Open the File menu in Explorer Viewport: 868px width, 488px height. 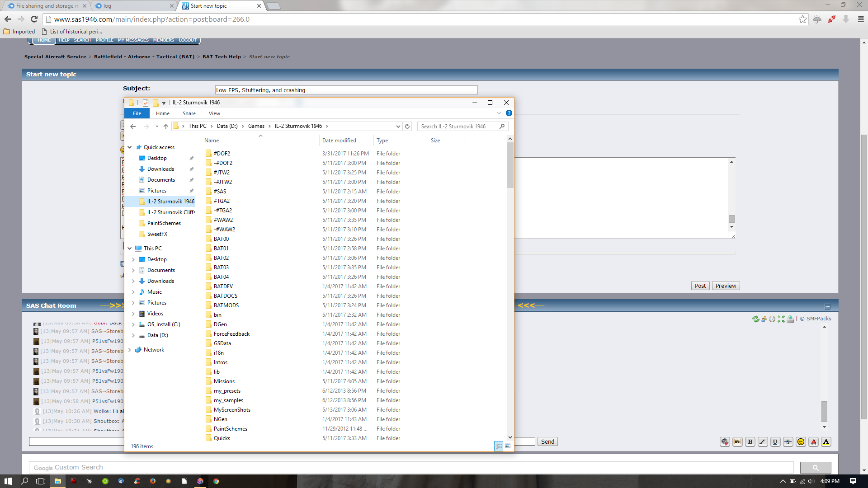pos(137,113)
